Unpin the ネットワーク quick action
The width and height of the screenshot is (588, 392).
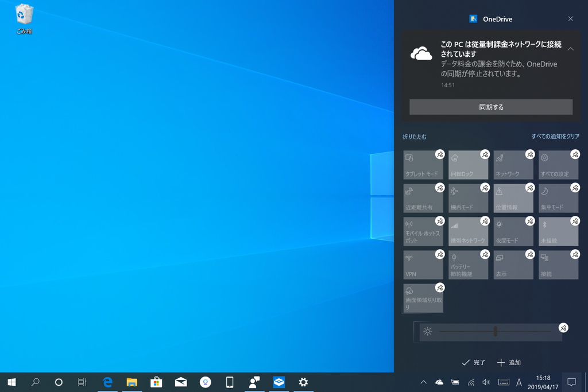pyautogui.click(x=530, y=154)
